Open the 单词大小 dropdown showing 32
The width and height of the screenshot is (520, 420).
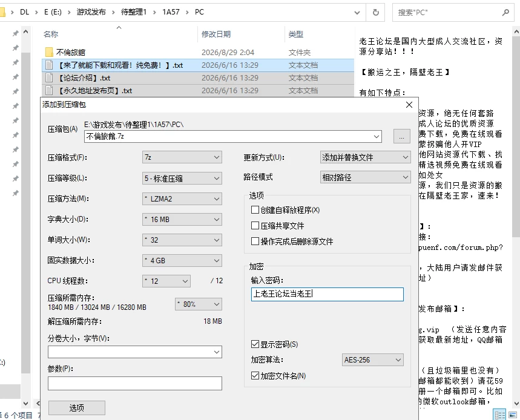[x=182, y=240]
